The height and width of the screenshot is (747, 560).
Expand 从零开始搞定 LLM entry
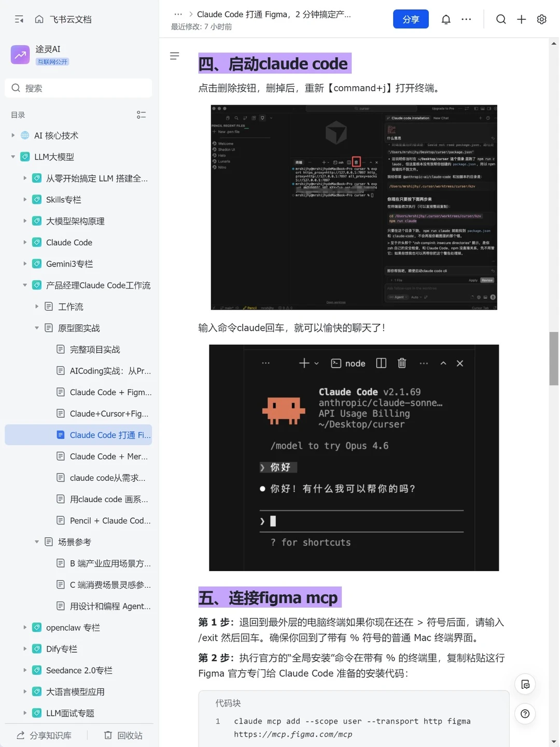click(x=25, y=178)
